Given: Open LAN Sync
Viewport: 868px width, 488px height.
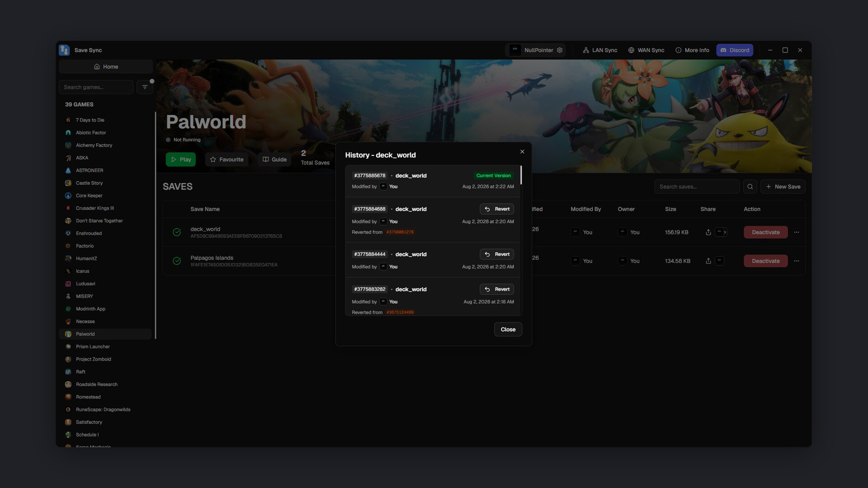Looking at the screenshot, I should point(600,50).
